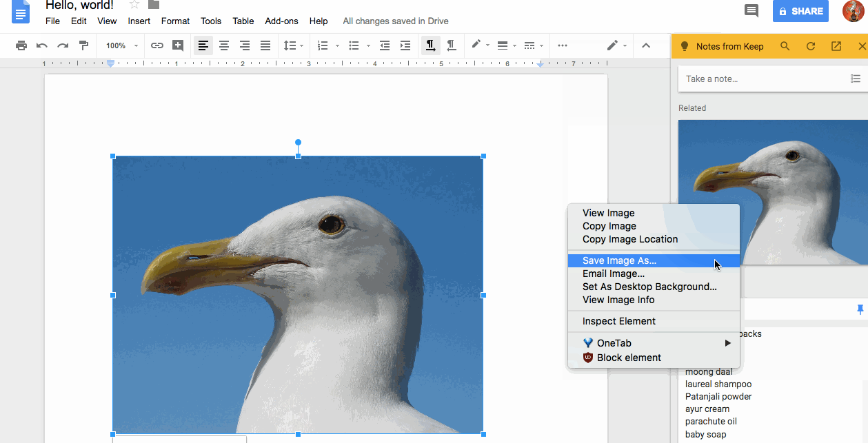Toggle justify alignment in toolbar
Image resolution: width=868 pixels, height=443 pixels.
[x=265, y=45]
